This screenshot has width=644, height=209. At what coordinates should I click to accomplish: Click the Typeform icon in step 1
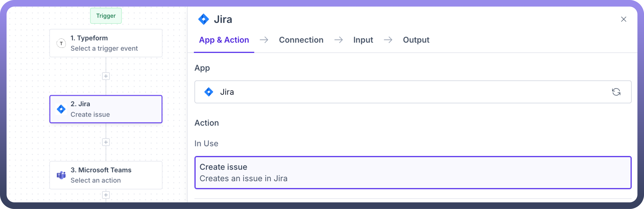61,43
